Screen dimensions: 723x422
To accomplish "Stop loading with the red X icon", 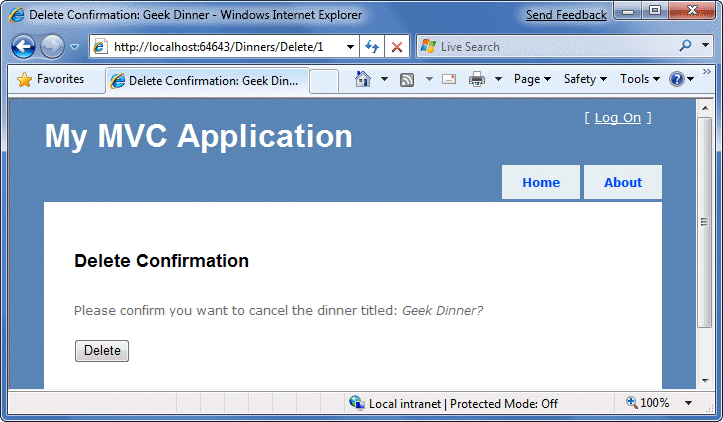I will 397,47.
